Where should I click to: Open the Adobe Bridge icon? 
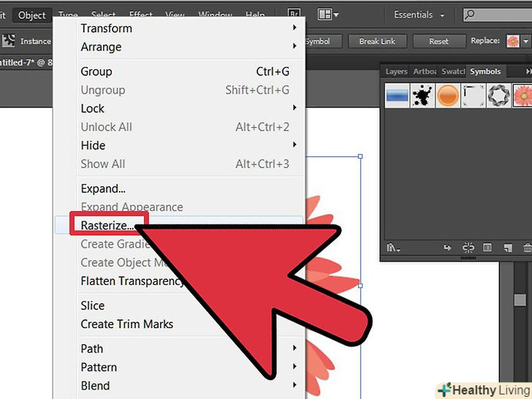(x=294, y=15)
